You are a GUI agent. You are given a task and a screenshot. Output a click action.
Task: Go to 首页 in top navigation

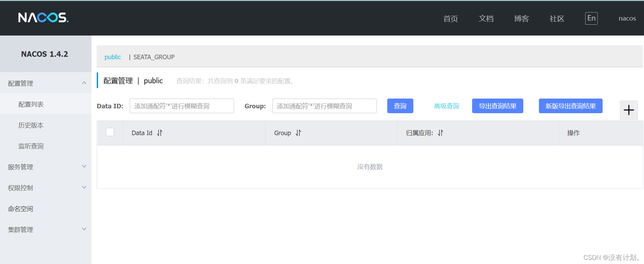pyautogui.click(x=451, y=18)
